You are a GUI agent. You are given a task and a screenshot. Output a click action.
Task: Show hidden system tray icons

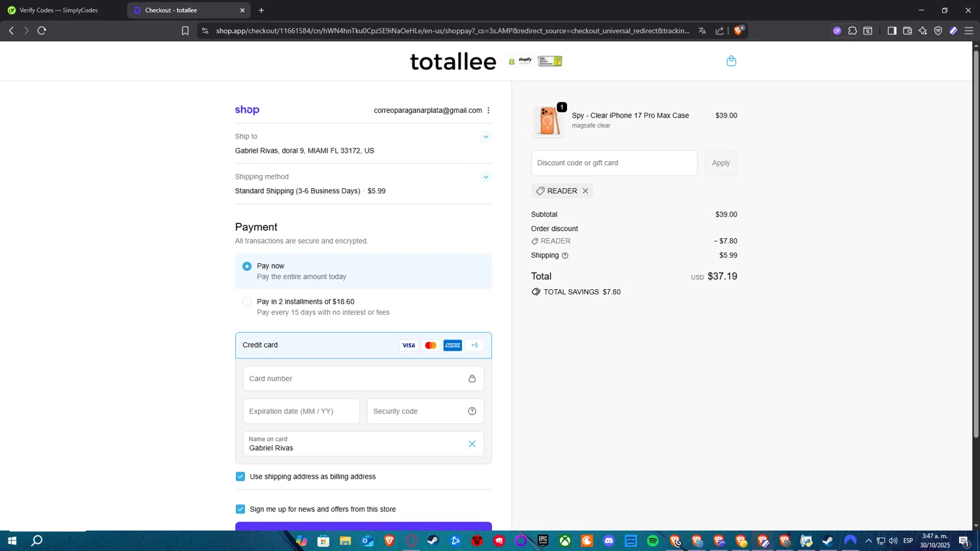pyautogui.click(x=868, y=541)
